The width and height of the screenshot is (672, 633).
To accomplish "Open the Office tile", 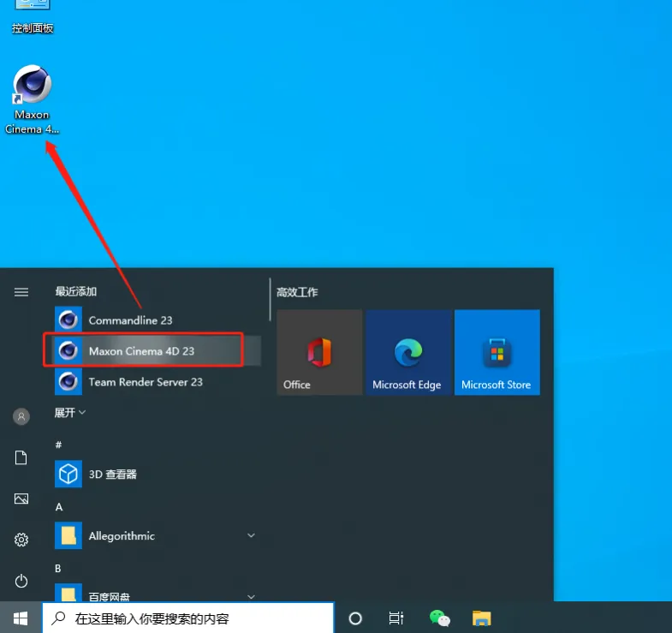I will (319, 353).
